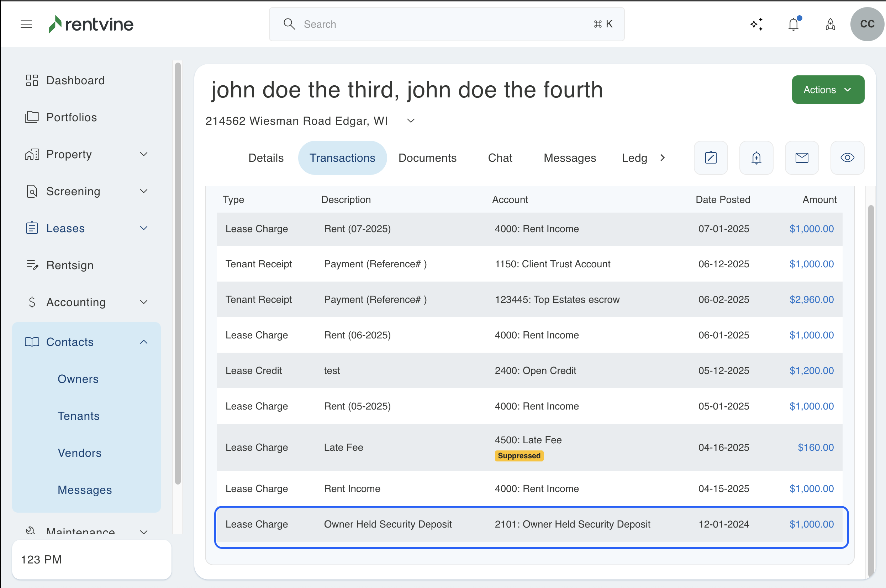Click the envelope email icon button
This screenshot has width=886, height=588.
(x=802, y=158)
